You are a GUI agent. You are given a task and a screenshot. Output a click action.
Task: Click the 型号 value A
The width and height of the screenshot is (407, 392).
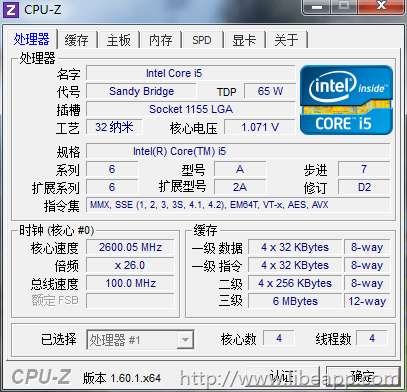(240, 169)
